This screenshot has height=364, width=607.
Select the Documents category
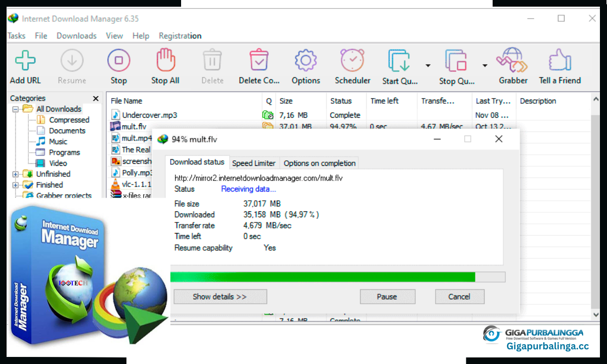pos(67,130)
